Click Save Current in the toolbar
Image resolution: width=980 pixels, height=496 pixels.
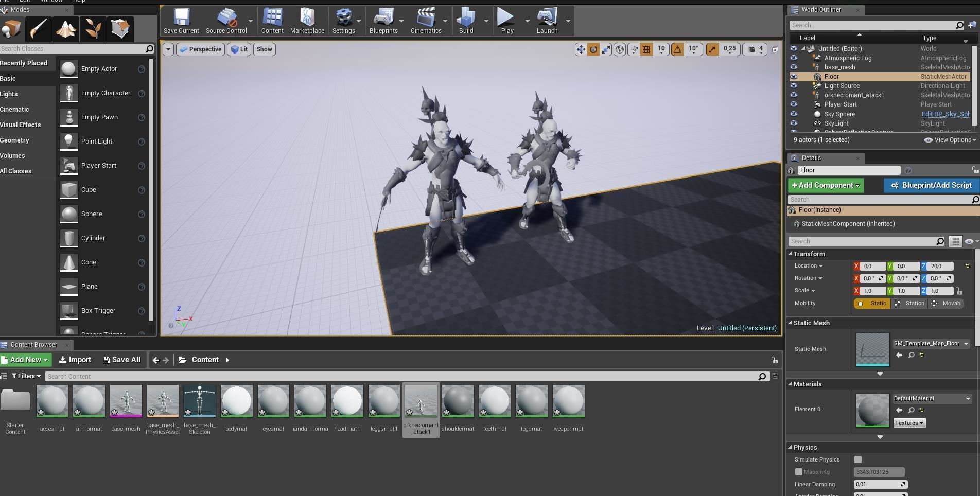[x=181, y=21]
